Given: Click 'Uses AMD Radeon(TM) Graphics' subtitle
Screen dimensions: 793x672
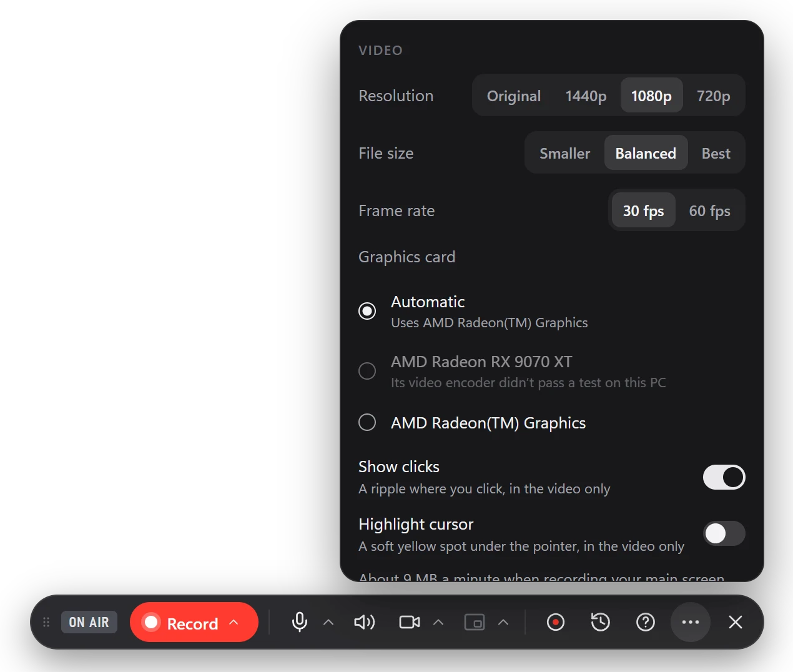Looking at the screenshot, I should tap(490, 322).
